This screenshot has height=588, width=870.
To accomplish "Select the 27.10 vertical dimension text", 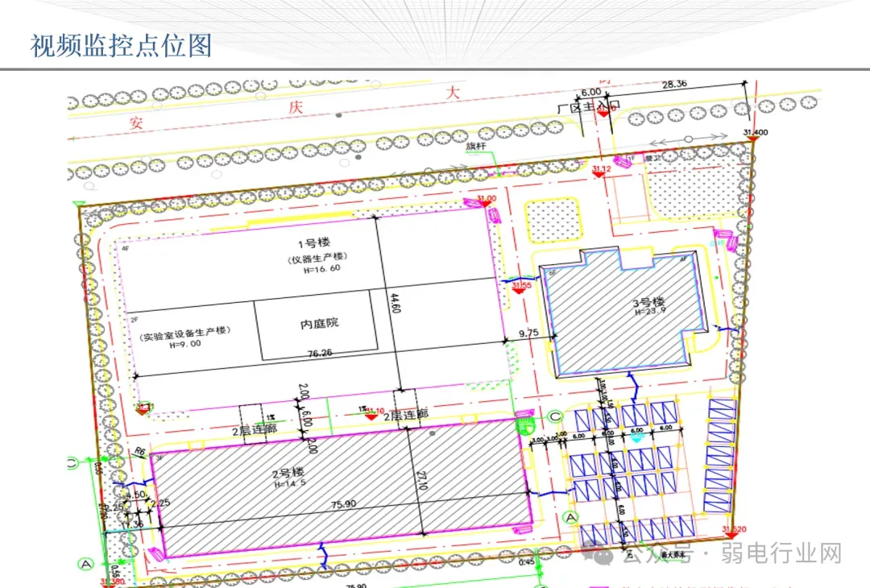I will [x=421, y=480].
